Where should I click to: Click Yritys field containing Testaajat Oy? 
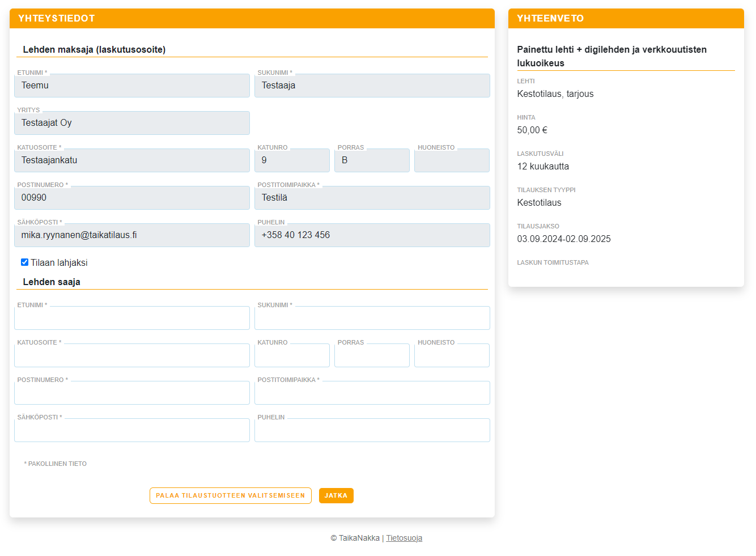click(132, 123)
